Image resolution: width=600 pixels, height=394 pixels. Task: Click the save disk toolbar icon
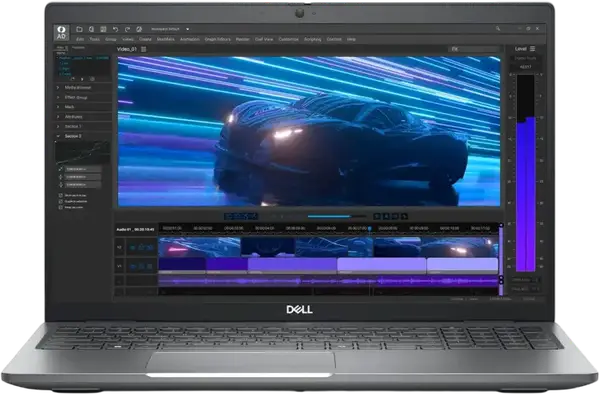click(103, 29)
